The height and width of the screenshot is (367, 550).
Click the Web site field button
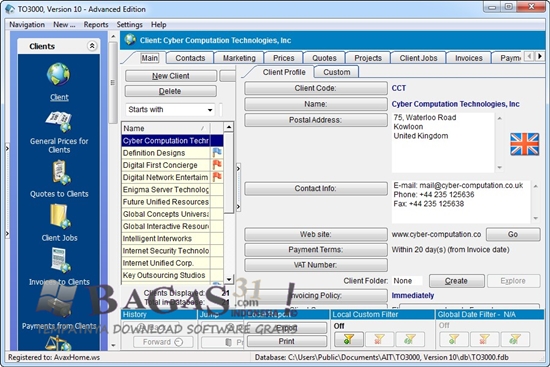[x=316, y=234]
